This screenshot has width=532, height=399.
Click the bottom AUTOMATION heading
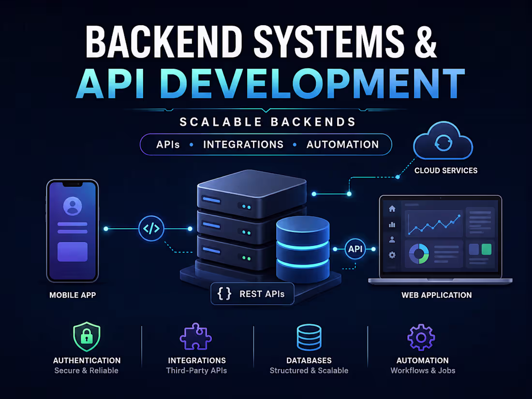422,360
